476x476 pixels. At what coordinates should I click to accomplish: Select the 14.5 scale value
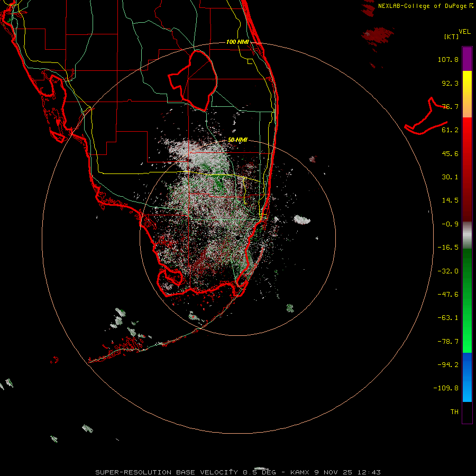450,200
